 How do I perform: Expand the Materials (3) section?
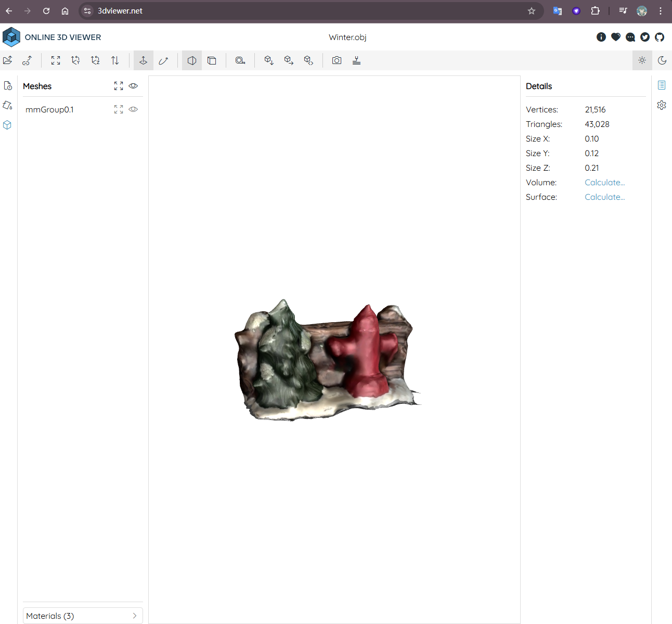[83, 616]
